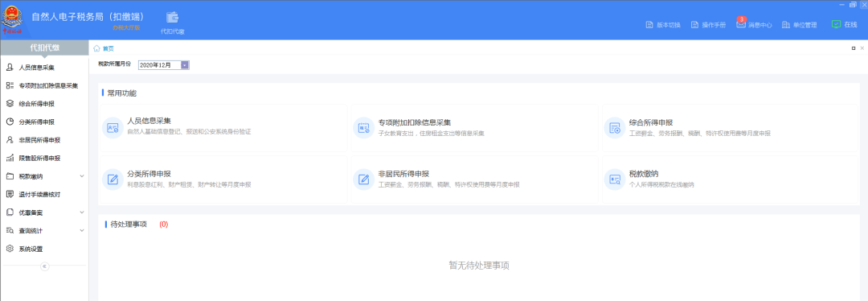Open the 操作手册 manual icon

click(x=694, y=25)
